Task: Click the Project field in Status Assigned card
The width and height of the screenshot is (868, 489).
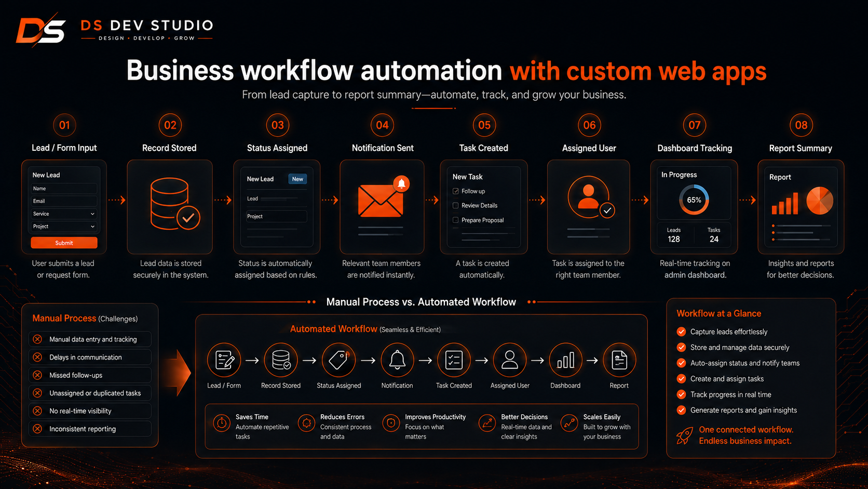Action: tap(276, 216)
